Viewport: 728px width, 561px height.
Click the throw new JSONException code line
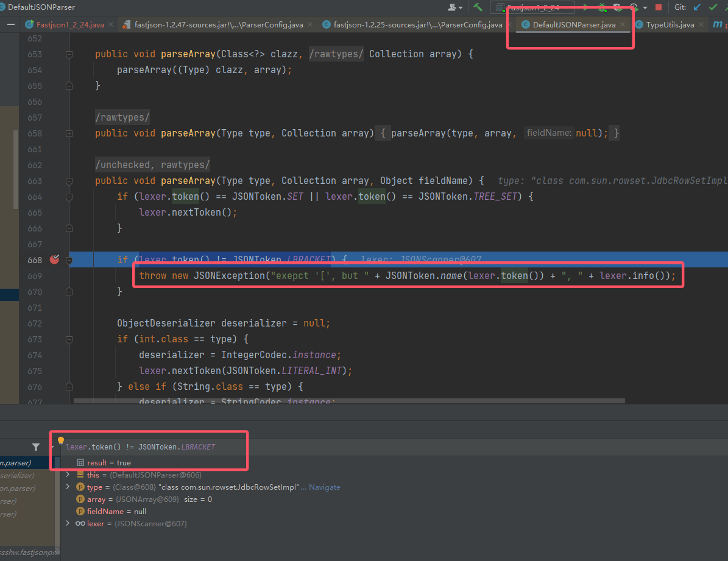[x=407, y=276]
